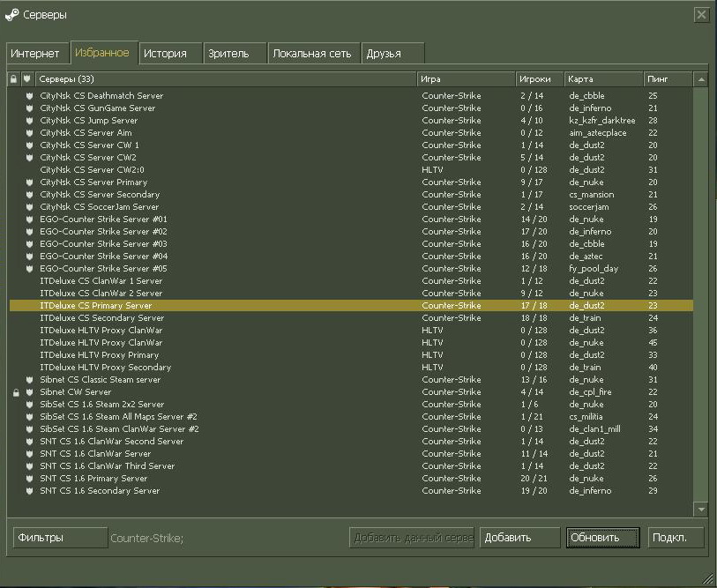Click shield icon beside SNT CS 1.6 Secondary Server
The width and height of the screenshot is (717, 588).
pos(30,491)
